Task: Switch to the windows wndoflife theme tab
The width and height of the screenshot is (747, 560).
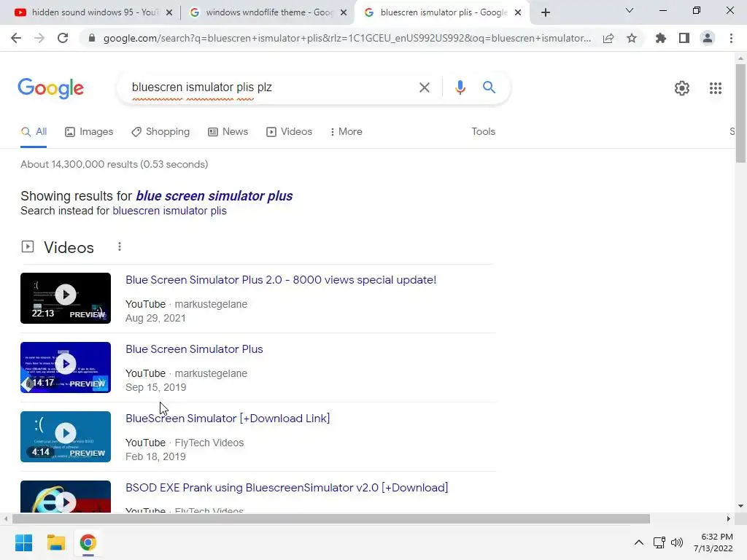Action: (267, 12)
